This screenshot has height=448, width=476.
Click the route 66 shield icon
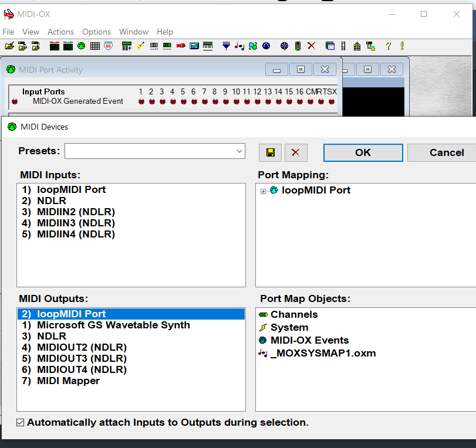point(109,46)
